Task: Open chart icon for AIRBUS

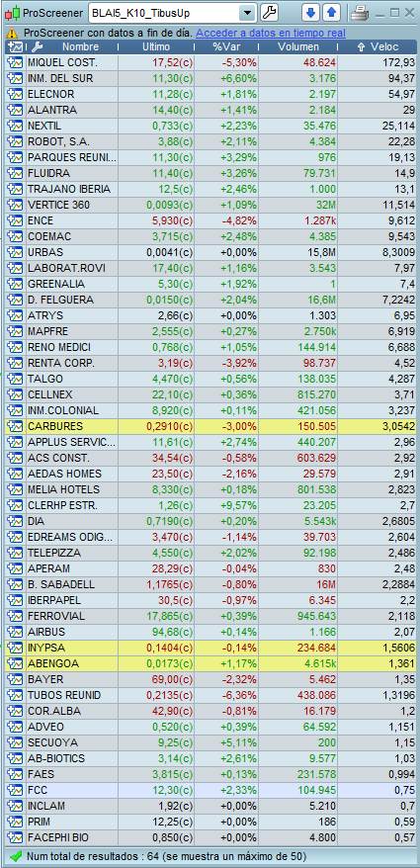Action: (x=14, y=632)
